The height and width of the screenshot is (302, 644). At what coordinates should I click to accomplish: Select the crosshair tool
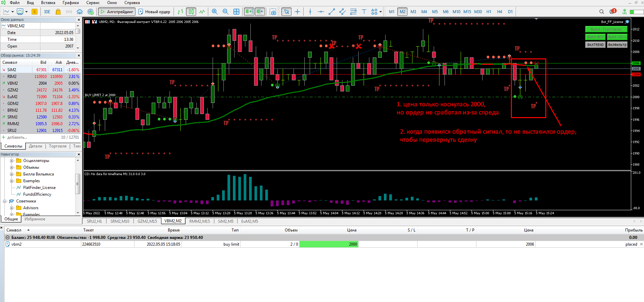point(297,11)
